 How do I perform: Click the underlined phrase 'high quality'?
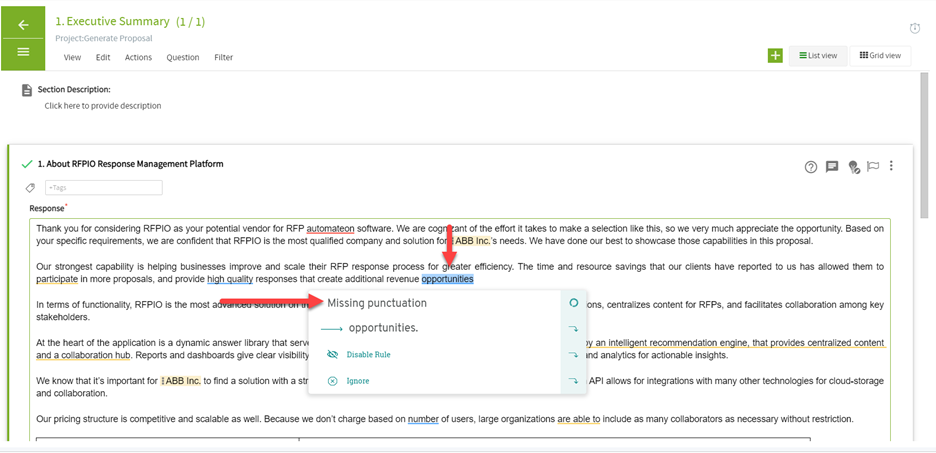tap(230, 279)
